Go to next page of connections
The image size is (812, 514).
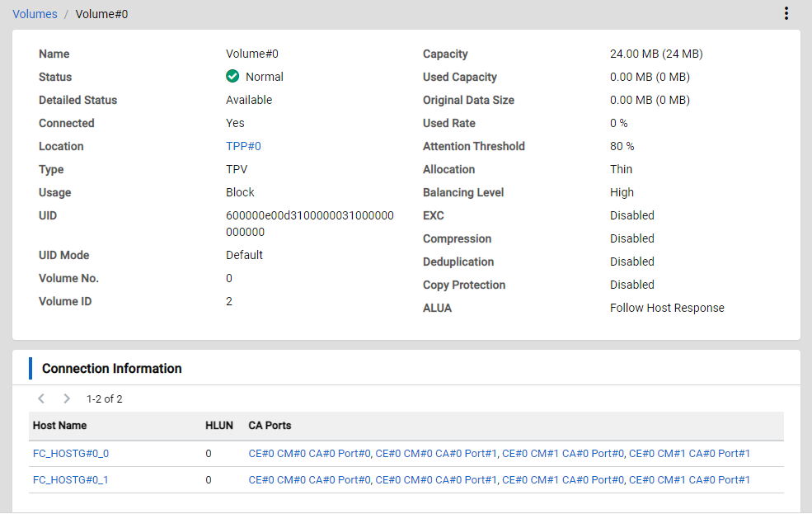(67, 398)
